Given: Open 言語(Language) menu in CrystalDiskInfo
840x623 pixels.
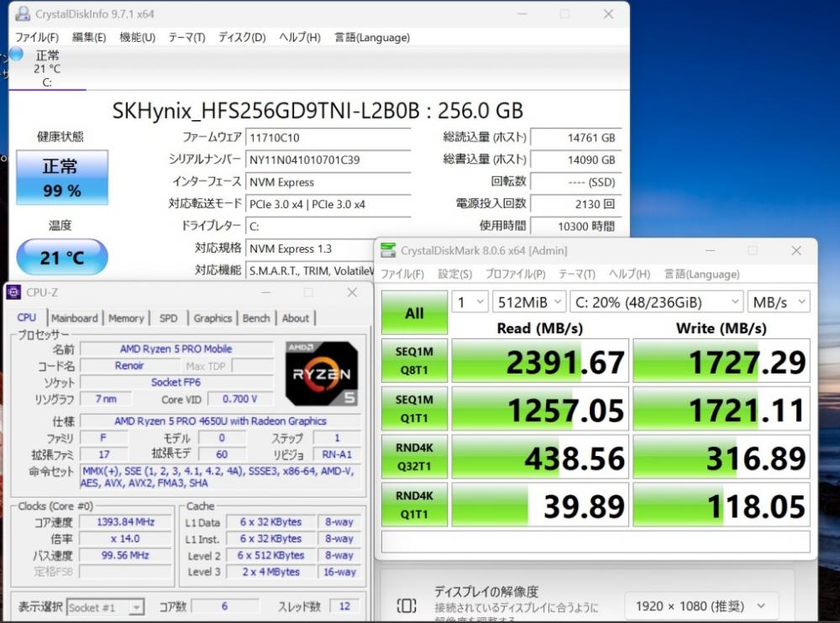Looking at the screenshot, I should click(372, 38).
